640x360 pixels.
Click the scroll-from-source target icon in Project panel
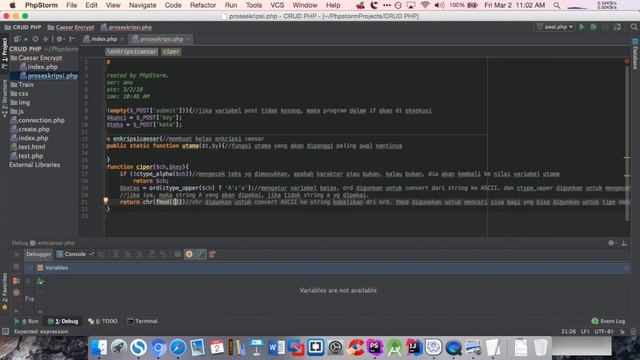[35, 39]
